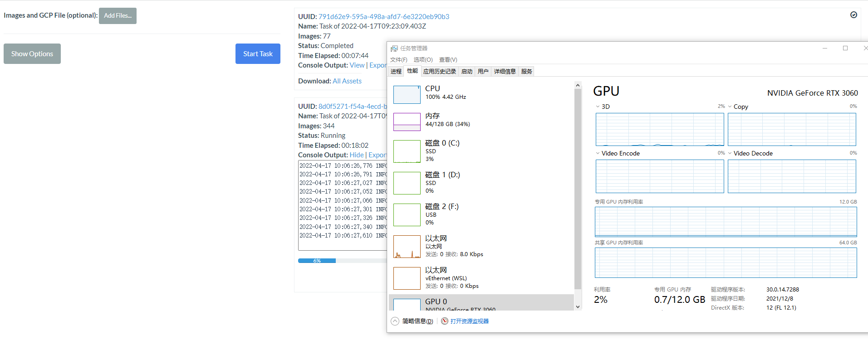Select the memory (内存) graph thumbnail
This screenshot has height=345, width=868.
[407, 122]
